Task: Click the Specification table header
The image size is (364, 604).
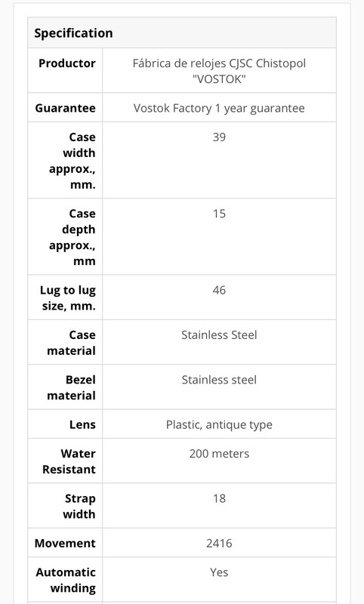Action: click(x=182, y=32)
